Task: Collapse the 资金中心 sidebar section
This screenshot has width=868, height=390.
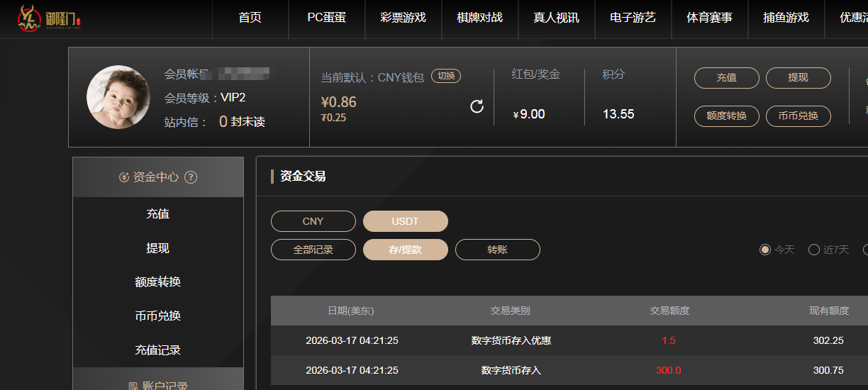Action: coord(149,177)
